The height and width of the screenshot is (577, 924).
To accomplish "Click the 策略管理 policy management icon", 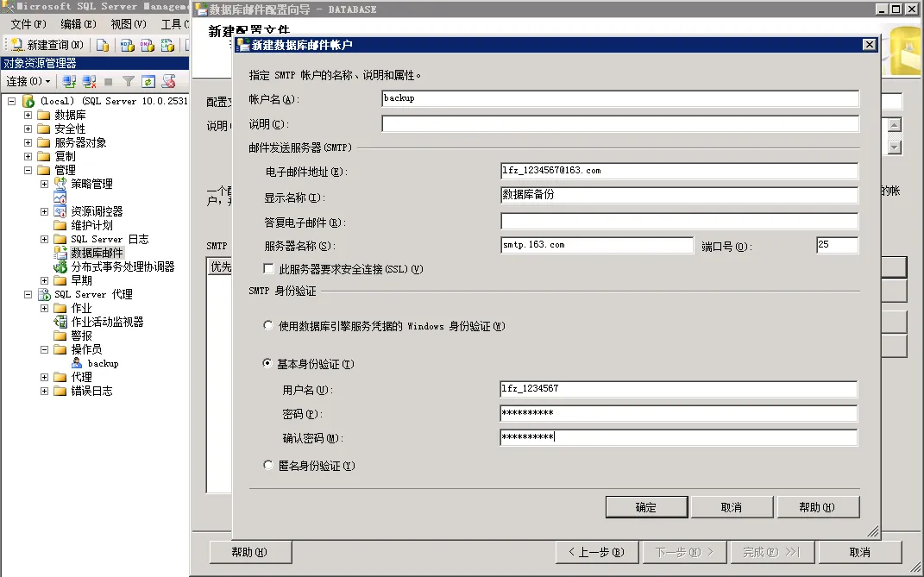I will click(60, 184).
